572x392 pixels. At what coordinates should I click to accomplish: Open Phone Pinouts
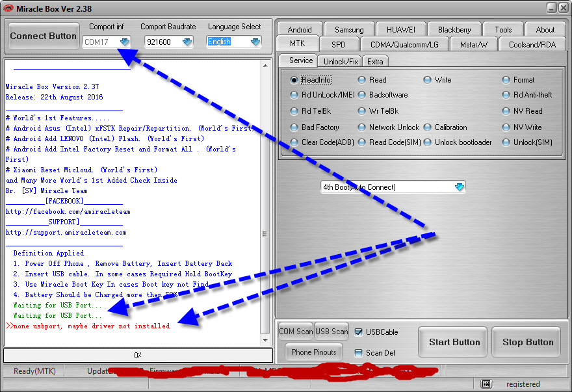click(314, 352)
